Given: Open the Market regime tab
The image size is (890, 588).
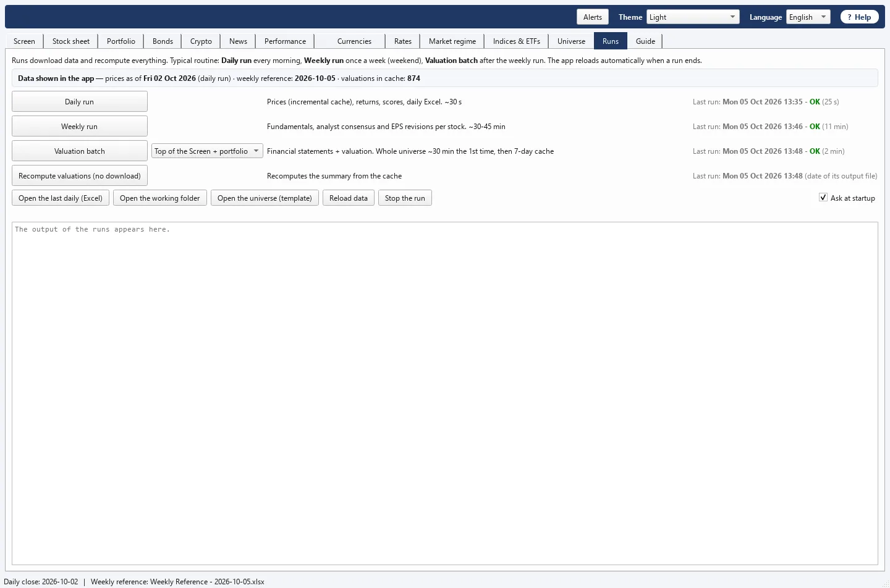Looking at the screenshot, I should point(452,41).
